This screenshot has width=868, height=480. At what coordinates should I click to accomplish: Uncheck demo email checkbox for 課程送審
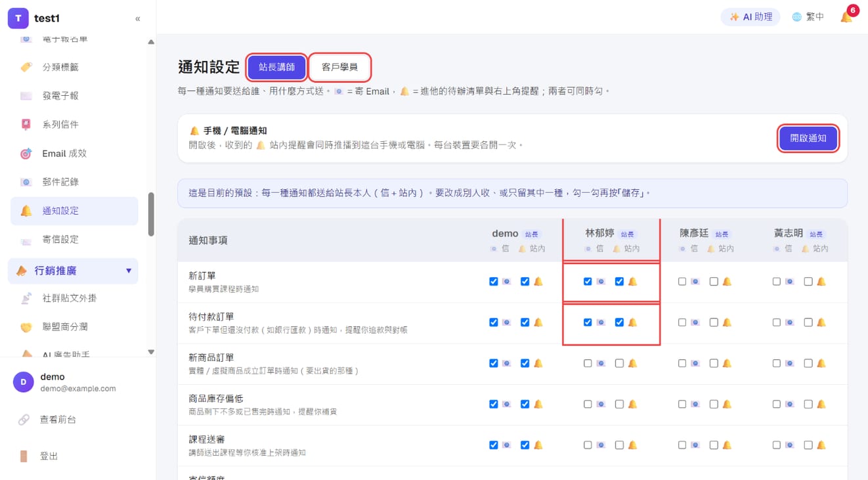coord(493,445)
